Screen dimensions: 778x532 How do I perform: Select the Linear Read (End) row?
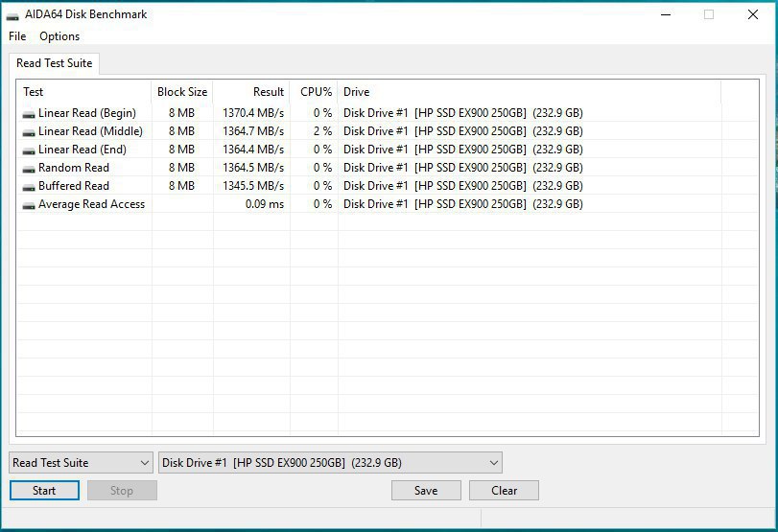coord(388,150)
